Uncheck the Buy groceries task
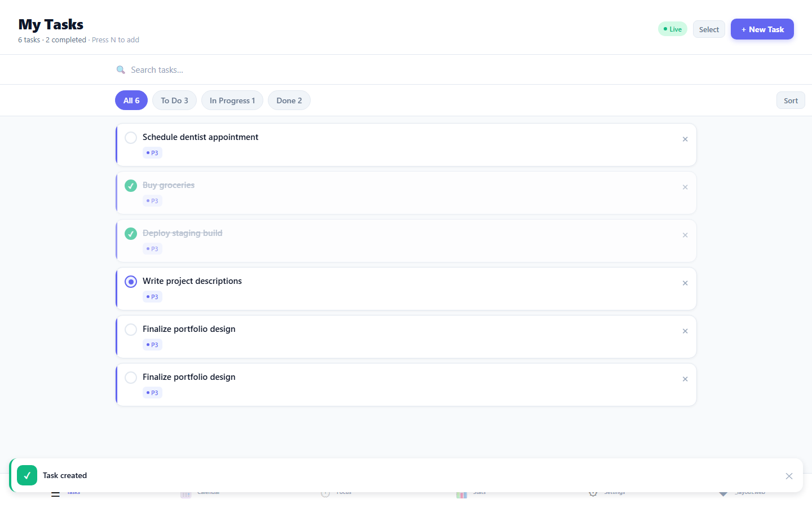The width and height of the screenshot is (812, 508). [131, 186]
